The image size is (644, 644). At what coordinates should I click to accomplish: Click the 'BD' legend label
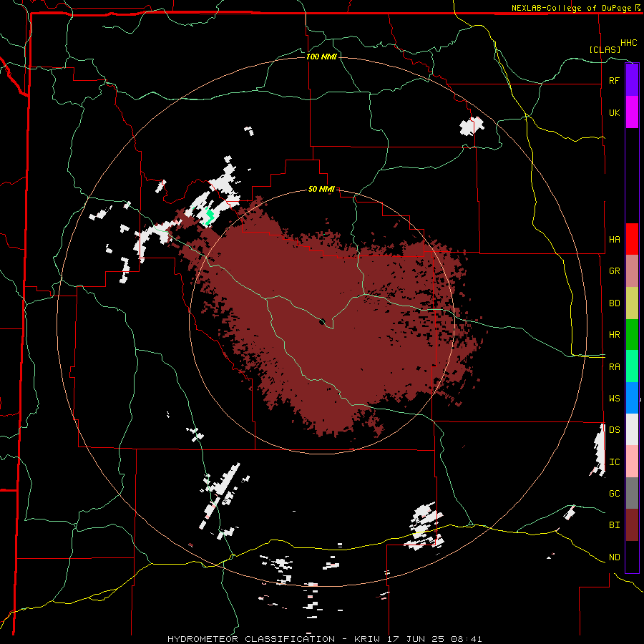click(x=614, y=303)
